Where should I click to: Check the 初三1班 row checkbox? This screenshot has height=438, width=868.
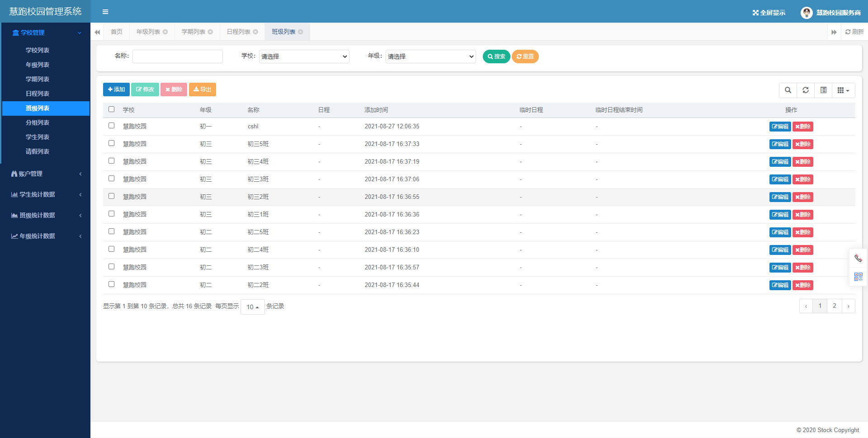point(112,214)
